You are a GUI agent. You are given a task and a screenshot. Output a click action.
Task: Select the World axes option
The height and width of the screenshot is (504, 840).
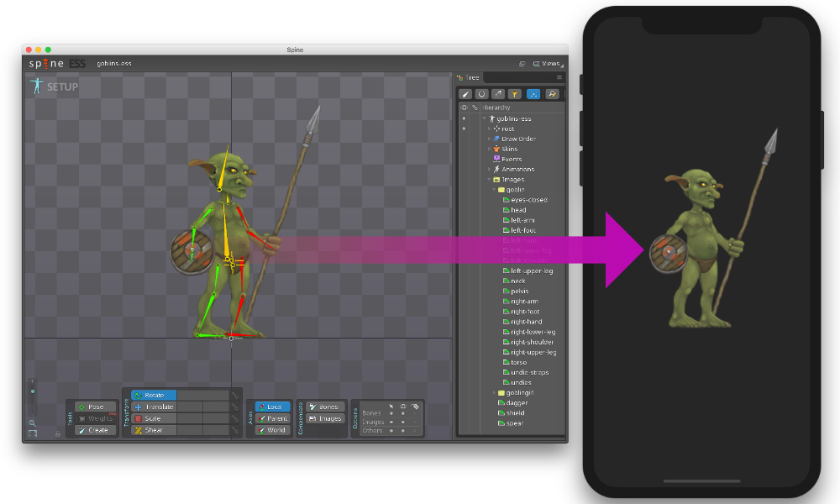click(x=273, y=430)
